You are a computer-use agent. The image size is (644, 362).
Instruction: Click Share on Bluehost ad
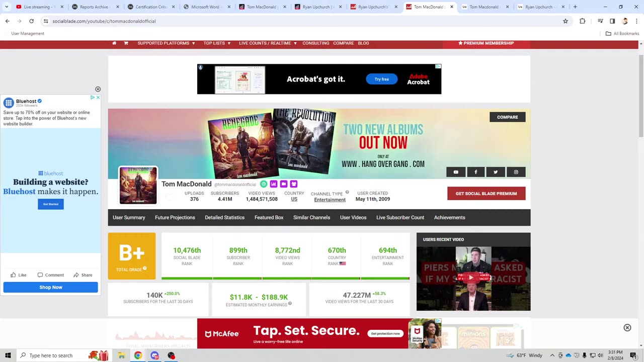point(83,275)
